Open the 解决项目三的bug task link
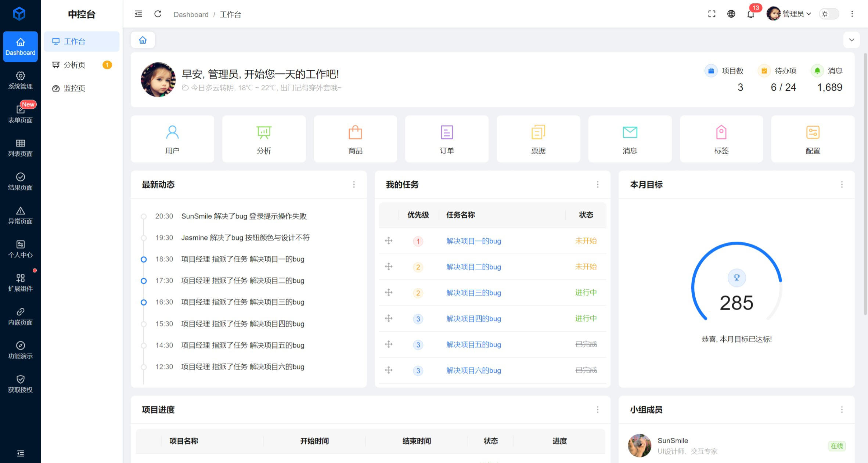 click(473, 293)
